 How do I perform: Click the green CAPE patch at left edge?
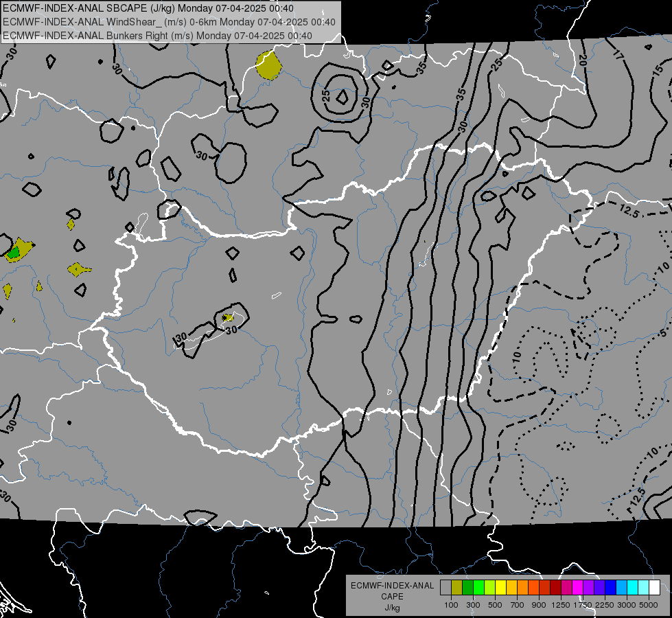pos(14,253)
